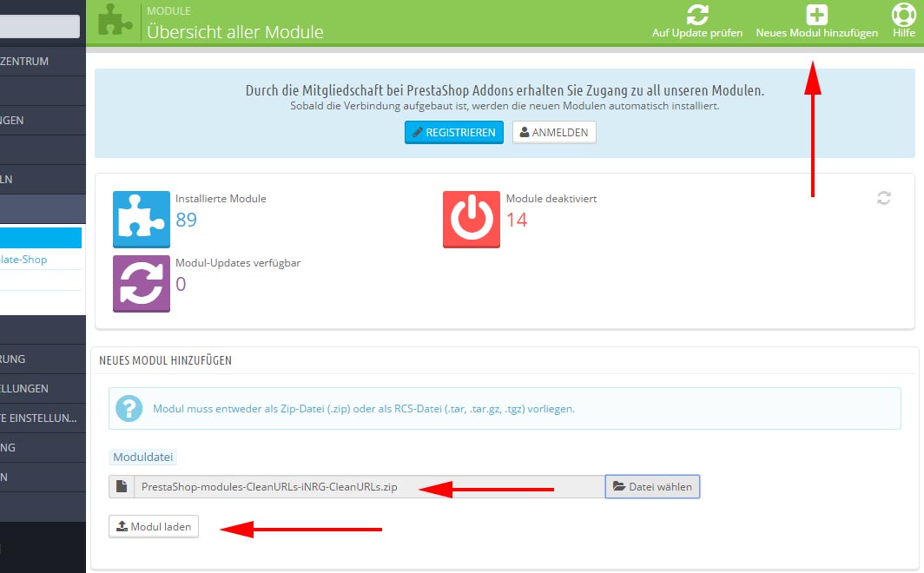Click Datei wählen button
Screen dimensions: 924x573
pos(652,486)
